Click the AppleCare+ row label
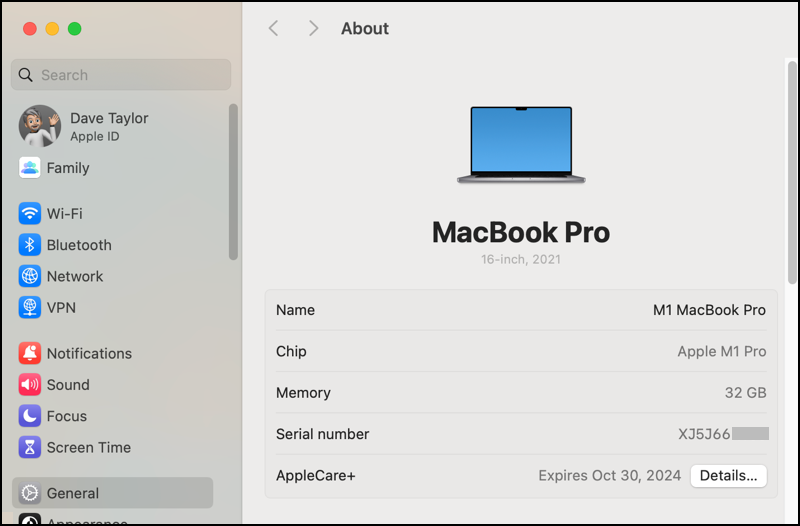Screen dimensions: 800x526 [316, 475]
